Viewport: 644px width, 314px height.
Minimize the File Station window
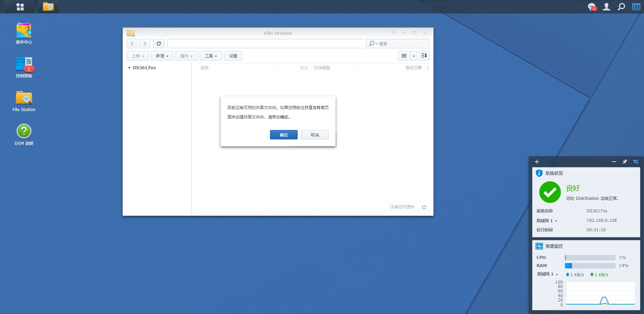click(x=404, y=33)
